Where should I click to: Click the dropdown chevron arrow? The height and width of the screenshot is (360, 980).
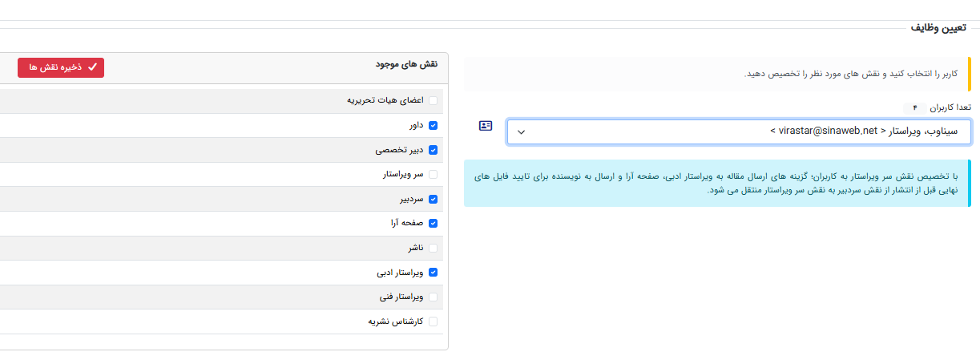tap(521, 132)
